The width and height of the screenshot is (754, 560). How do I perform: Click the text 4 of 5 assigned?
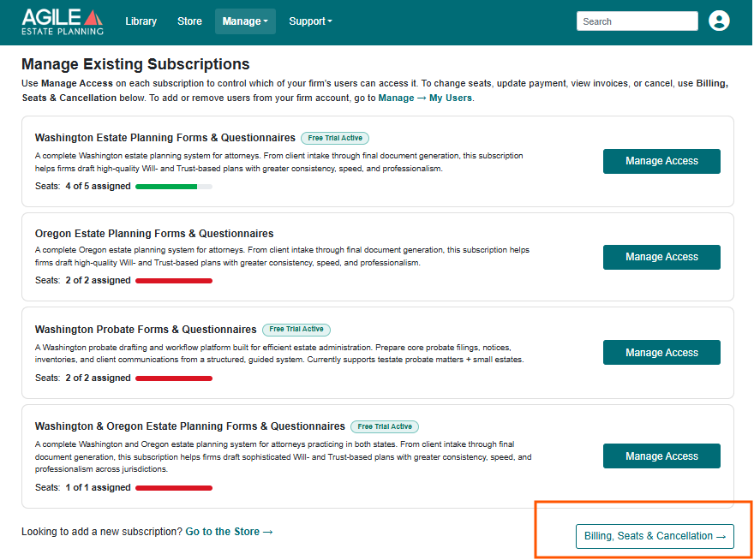coord(98,186)
